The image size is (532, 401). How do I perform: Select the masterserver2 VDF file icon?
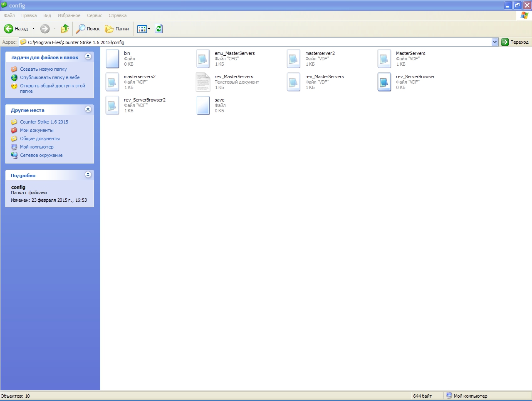(294, 59)
